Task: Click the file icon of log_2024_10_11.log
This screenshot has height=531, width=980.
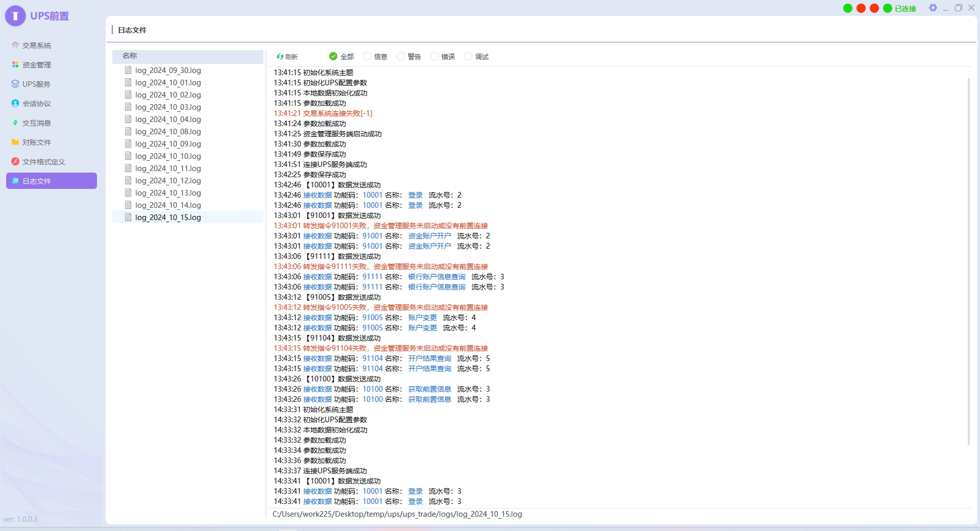Action: coord(129,168)
